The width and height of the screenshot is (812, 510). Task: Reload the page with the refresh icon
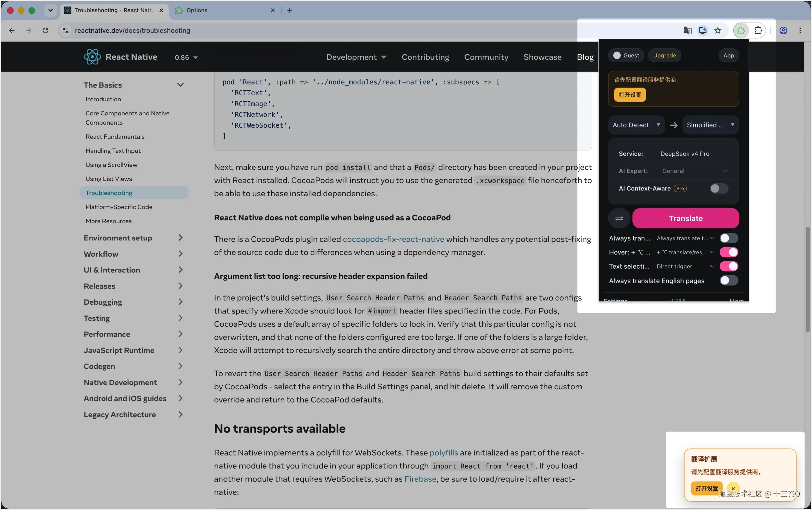(45, 30)
